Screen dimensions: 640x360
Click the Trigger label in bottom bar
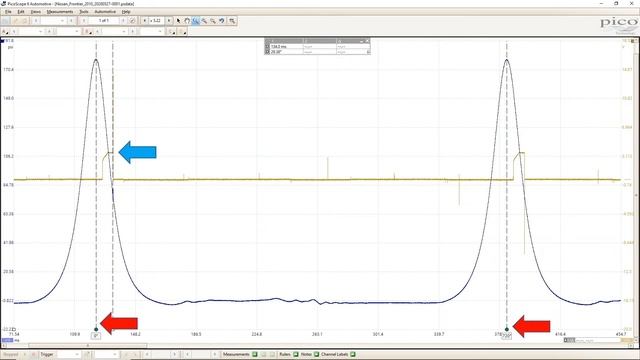click(x=47, y=354)
